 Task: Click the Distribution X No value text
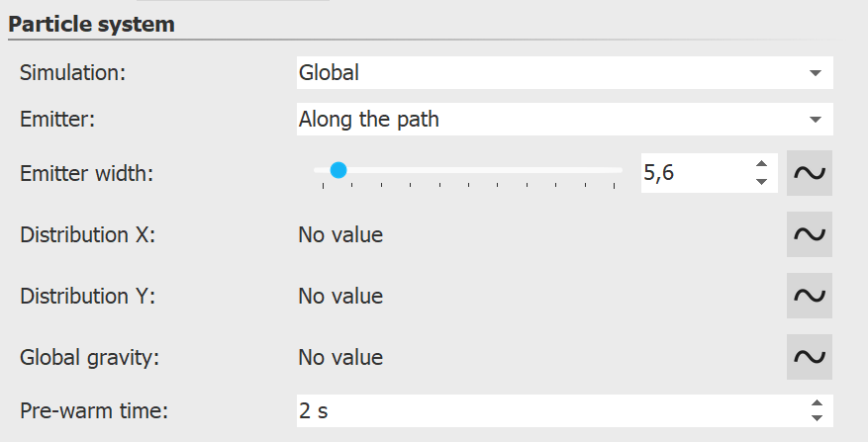click(340, 235)
